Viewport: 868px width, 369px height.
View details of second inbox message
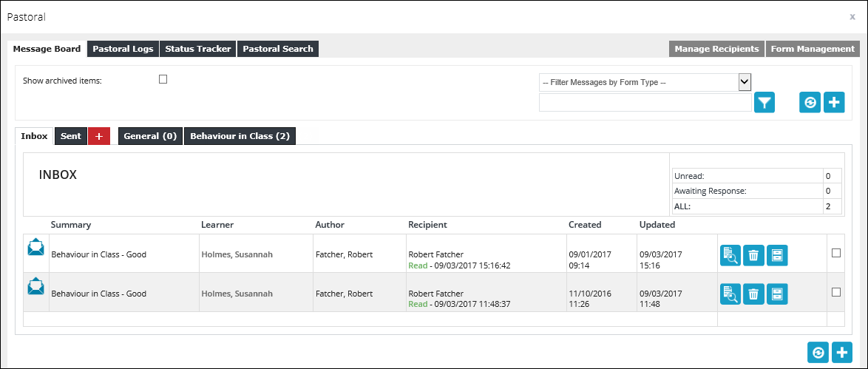click(x=730, y=294)
